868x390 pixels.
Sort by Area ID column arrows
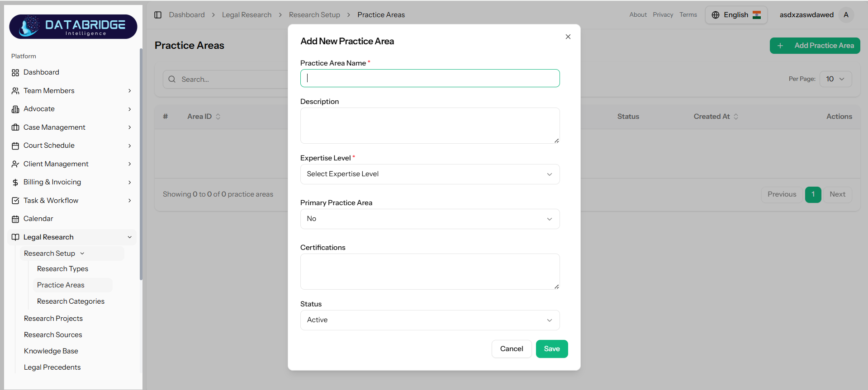(218, 117)
